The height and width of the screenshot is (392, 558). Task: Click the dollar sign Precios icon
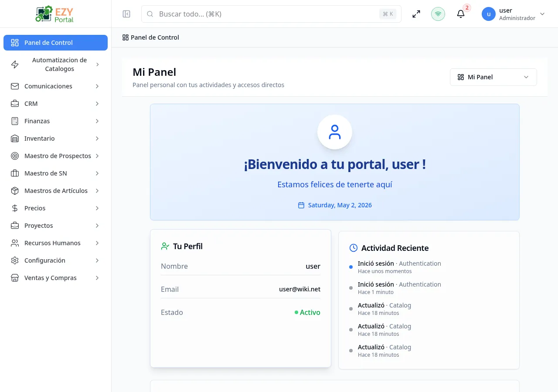[x=15, y=208]
